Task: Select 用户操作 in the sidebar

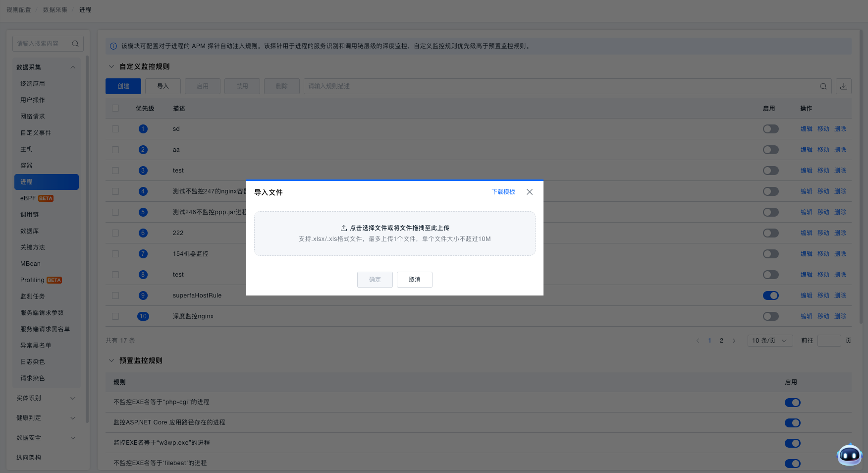Action: [47, 100]
